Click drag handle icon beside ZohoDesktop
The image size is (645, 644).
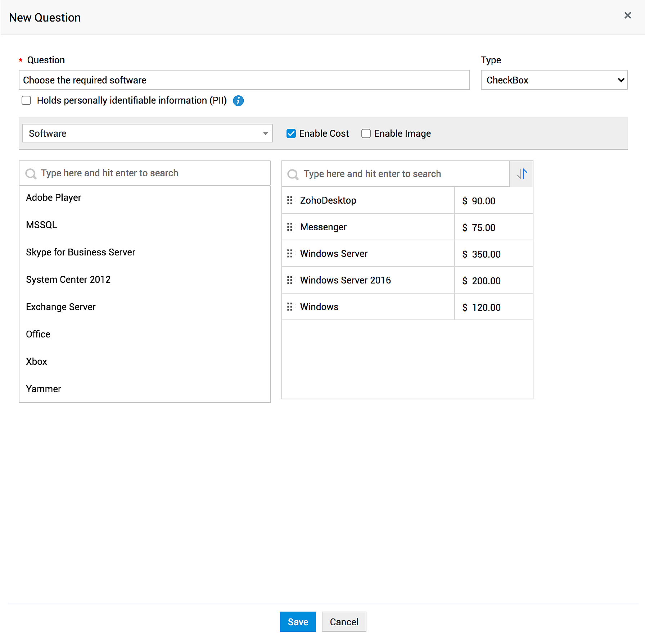(x=290, y=200)
